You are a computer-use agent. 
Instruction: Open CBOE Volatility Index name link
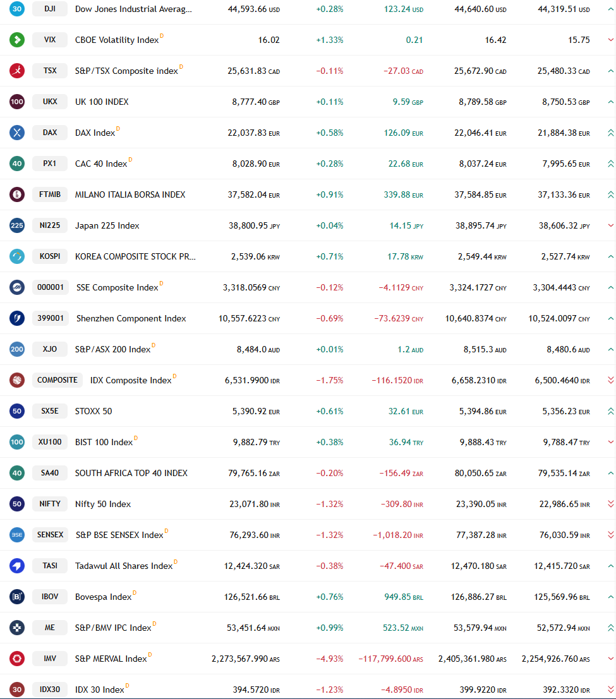pos(117,40)
